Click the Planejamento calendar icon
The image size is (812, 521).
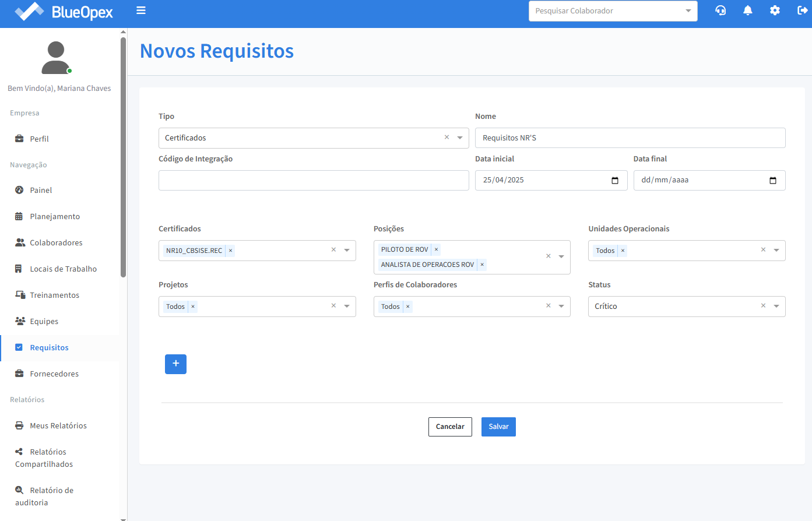point(19,216)
